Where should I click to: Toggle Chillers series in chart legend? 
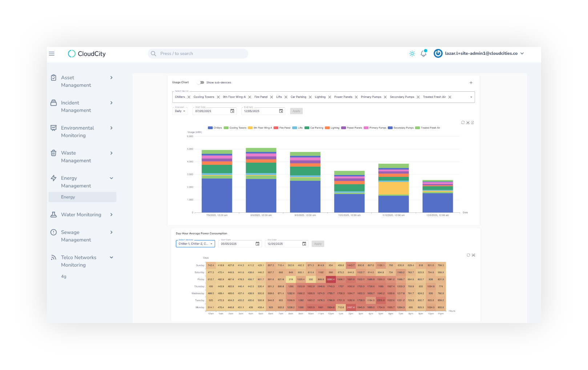[215, 128]
